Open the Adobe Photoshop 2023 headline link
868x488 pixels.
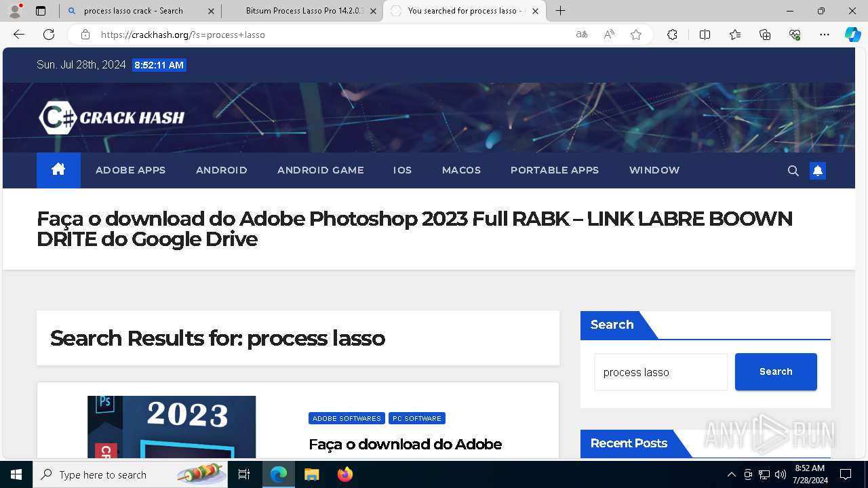pos(414,228)
